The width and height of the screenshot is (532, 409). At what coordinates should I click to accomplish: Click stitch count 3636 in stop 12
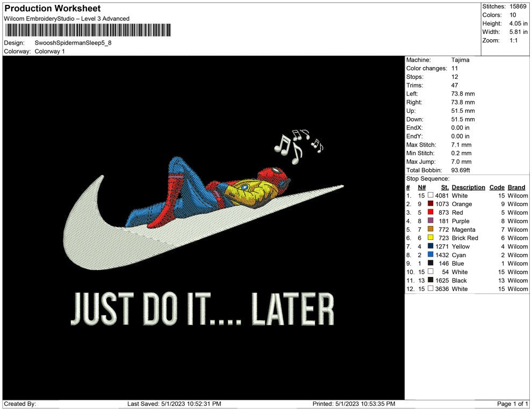click(442, 289)
